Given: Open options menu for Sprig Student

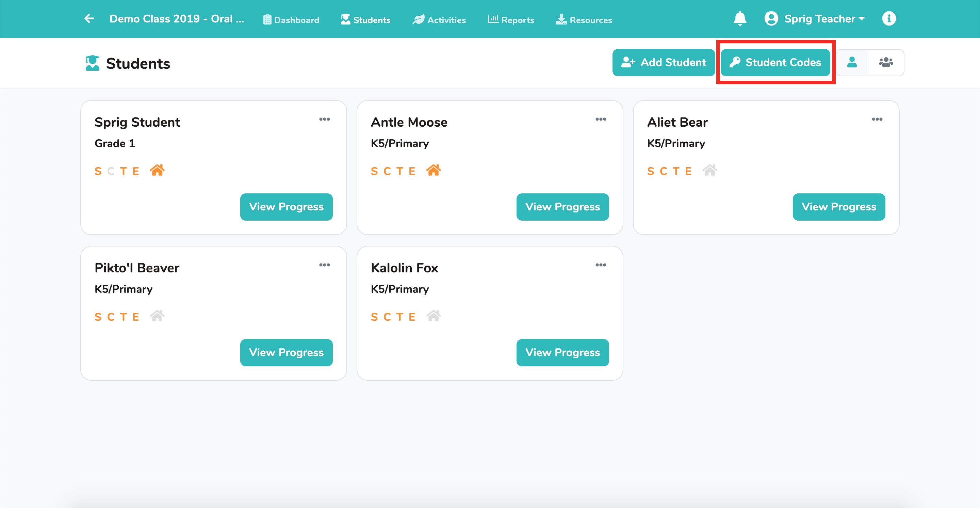Looking at the screenshot, I should coord(325,119).
